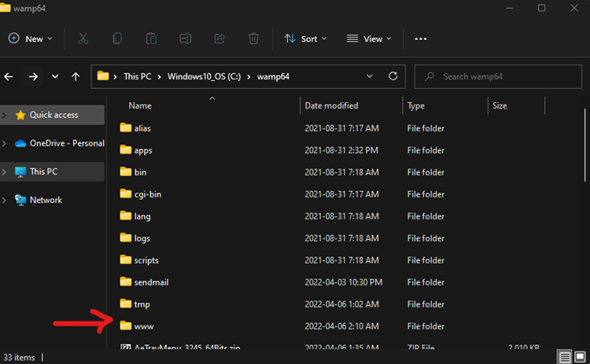Expand the OneDrive - Personal node
The width and height of the screenshot is (590, 364).
4,143
